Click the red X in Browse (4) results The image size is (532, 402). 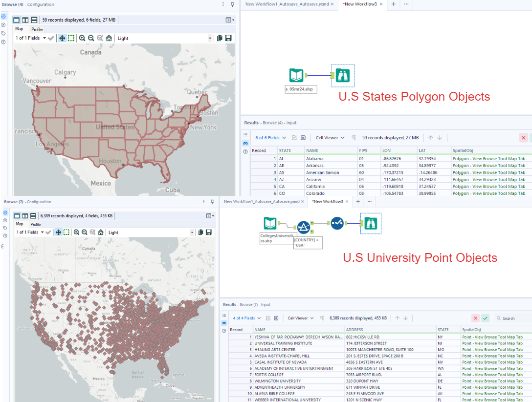[x=524, y=138]
